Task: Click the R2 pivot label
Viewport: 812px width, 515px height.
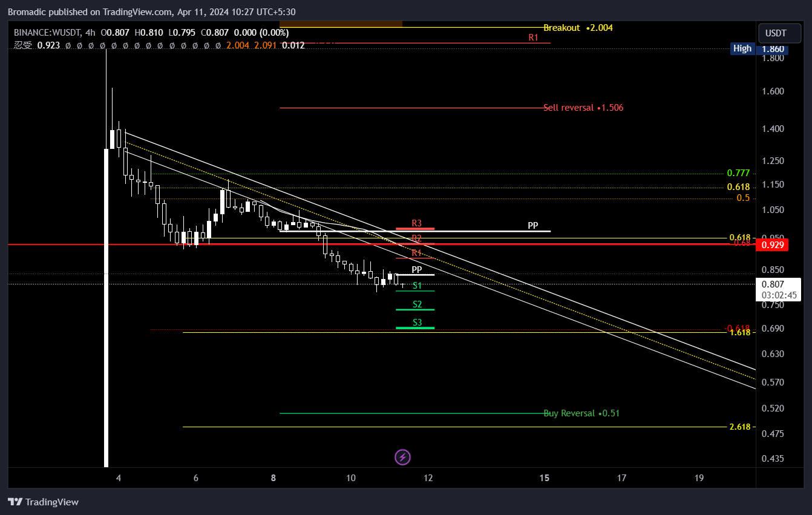Action: click(416, 238)
